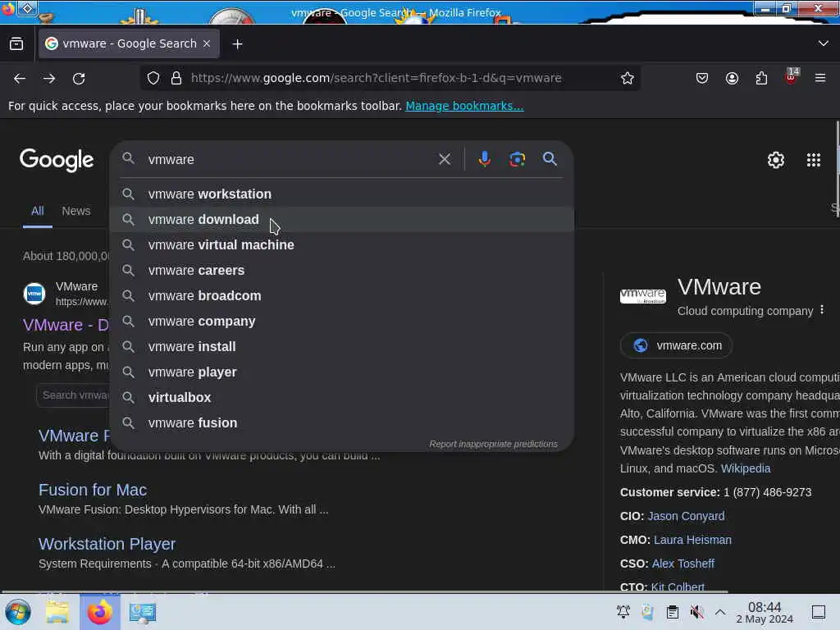Click the uBlock extension icon with badge 14
Viewport: 840px width, 630px height.
coord(792,77)
